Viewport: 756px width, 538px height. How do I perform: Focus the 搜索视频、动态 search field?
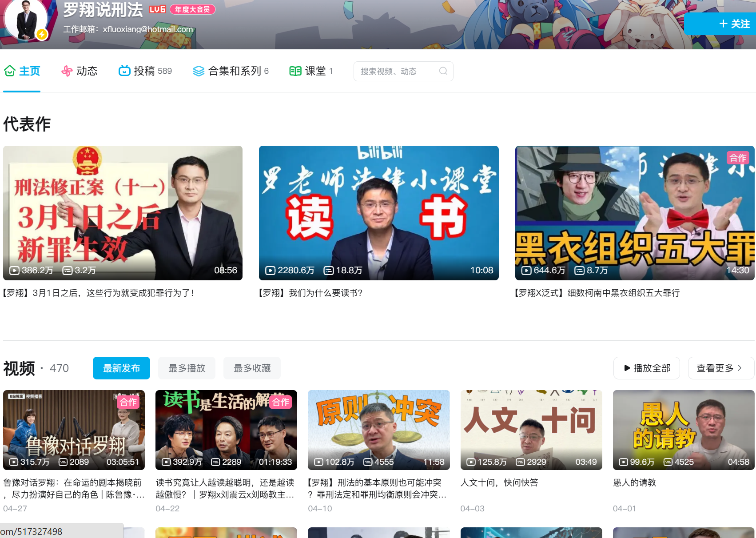tap(403, 71)
